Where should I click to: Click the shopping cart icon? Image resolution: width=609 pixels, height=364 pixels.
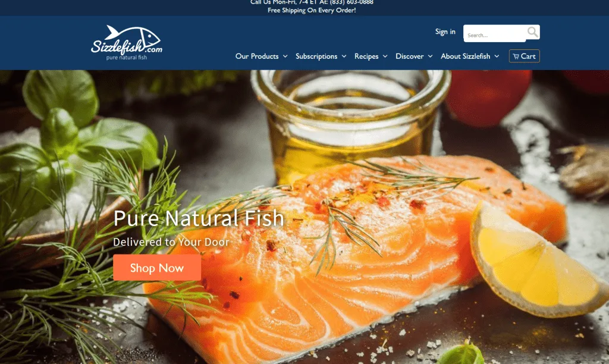click(516, 57)
